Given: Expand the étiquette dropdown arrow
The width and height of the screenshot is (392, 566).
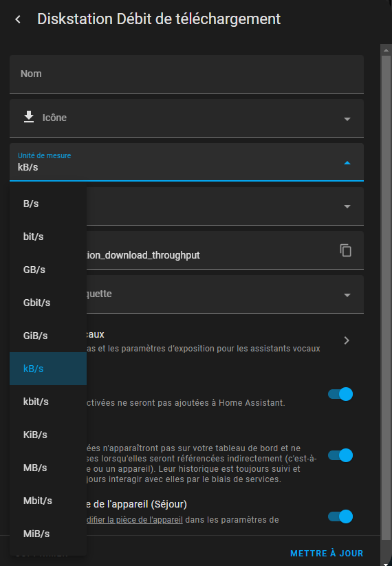Looking at the screenshot, I should click(x=347, y=295).
